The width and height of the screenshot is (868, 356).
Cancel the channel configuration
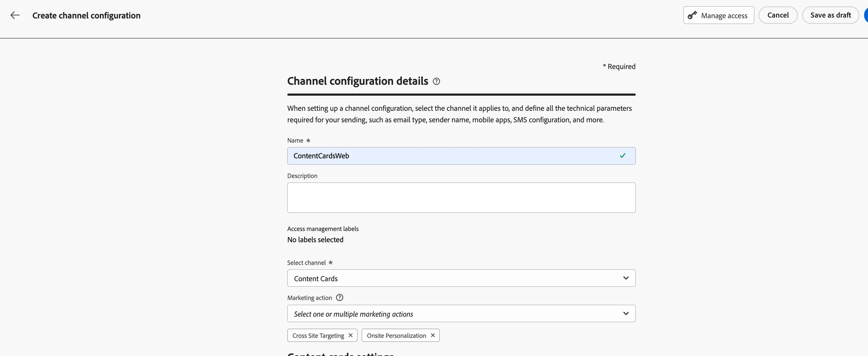(778, 15)
